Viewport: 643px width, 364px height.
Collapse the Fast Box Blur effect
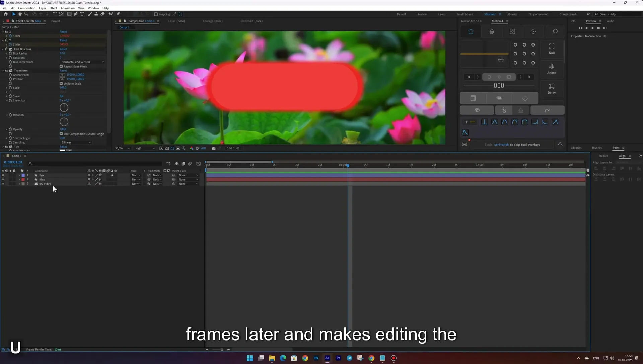3,49
